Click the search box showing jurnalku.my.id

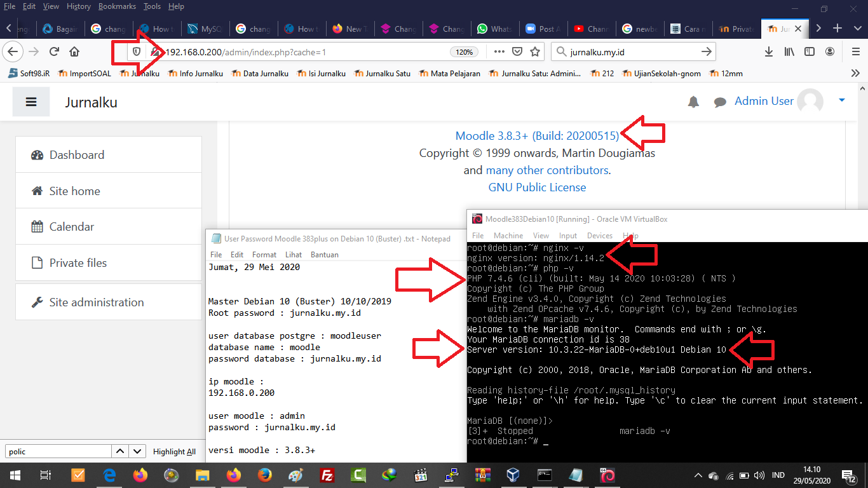(x=632, y=52)
